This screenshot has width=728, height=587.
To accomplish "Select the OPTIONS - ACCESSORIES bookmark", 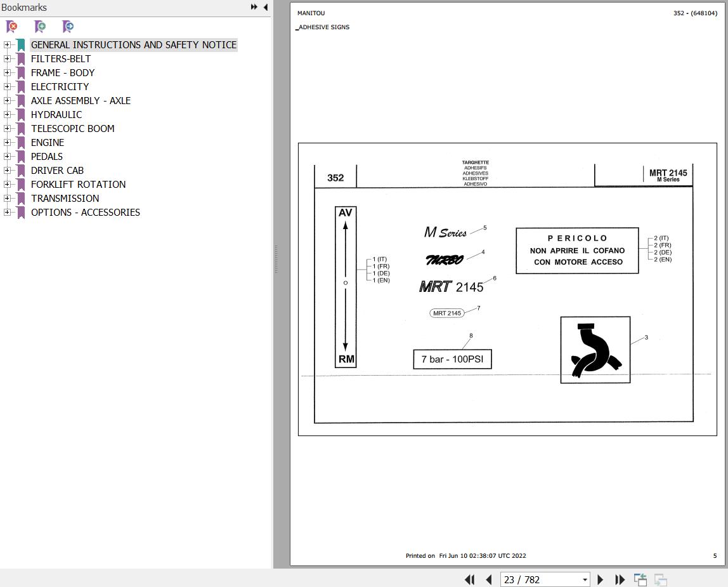I will pos(86,213).
